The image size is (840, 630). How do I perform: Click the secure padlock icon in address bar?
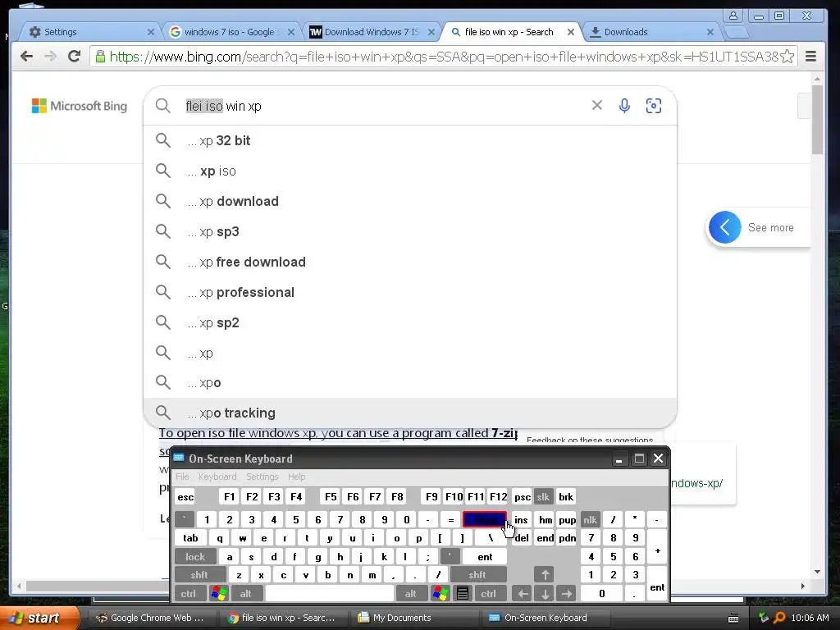click(100, 57)
